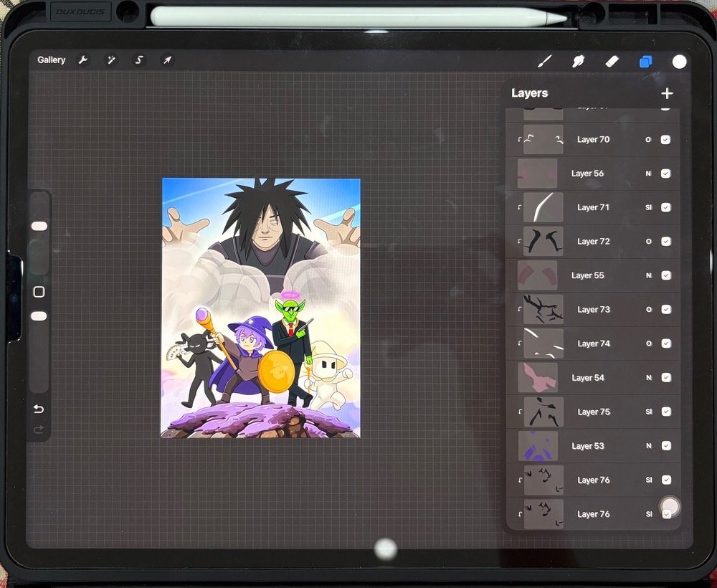Toggle visibility checkbox for Layer 71
717x588 pixels.
(666, 207)
